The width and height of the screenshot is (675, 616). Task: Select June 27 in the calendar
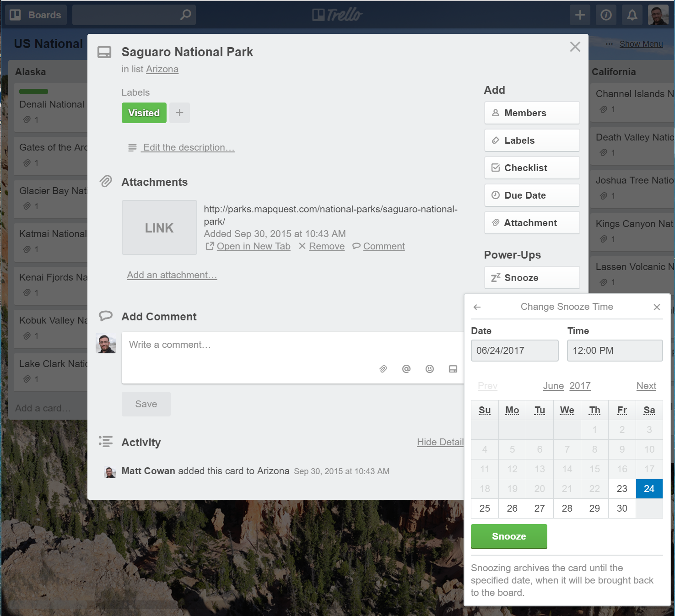tap(540, 508)
